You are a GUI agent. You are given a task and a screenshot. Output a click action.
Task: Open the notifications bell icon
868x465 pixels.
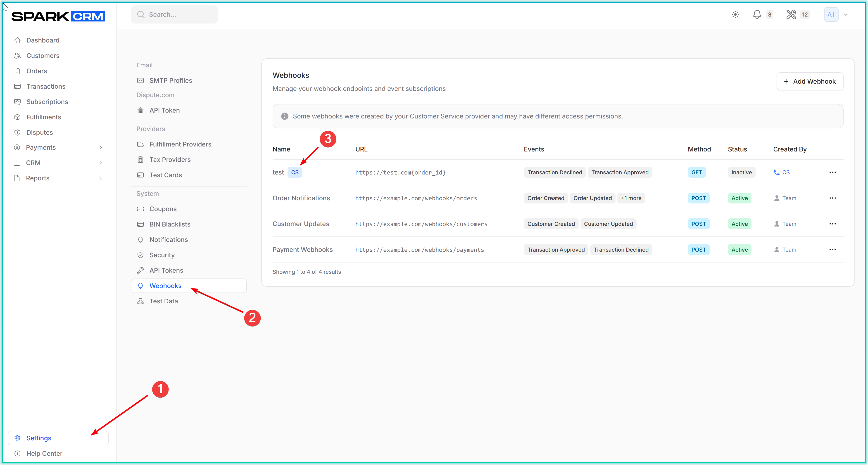[x=757, y=14]
